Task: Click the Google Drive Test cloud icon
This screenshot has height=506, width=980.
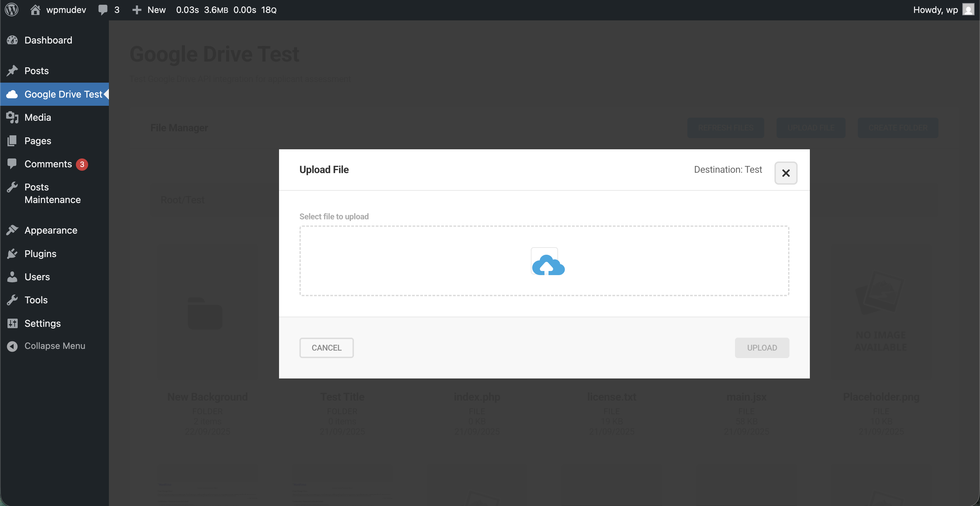Action: (12, 94)
